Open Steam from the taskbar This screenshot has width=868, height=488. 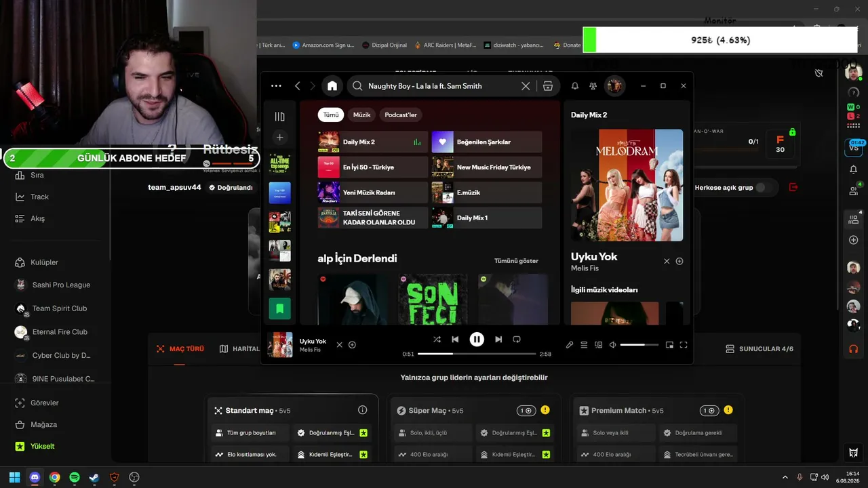[94, 477]
